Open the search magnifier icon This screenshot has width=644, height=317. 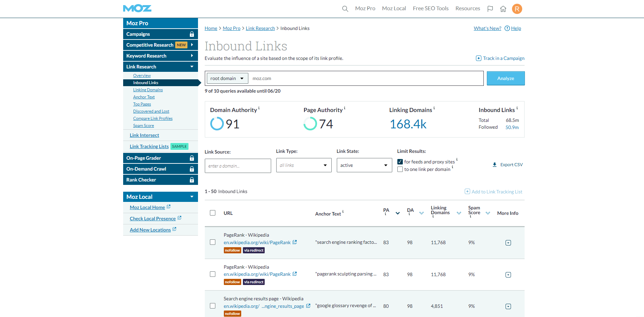[345, 9]
